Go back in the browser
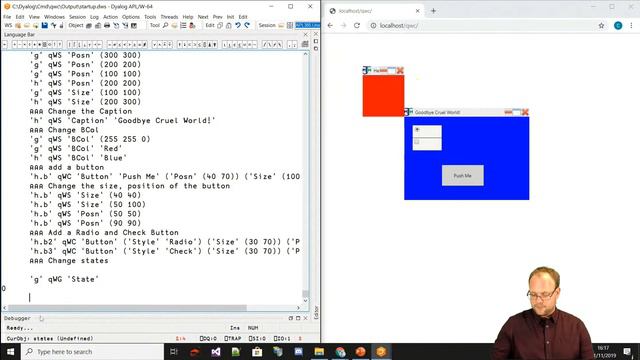Image resolution: width=640 pixels, height=360 pixels. (x=330, y=25)
